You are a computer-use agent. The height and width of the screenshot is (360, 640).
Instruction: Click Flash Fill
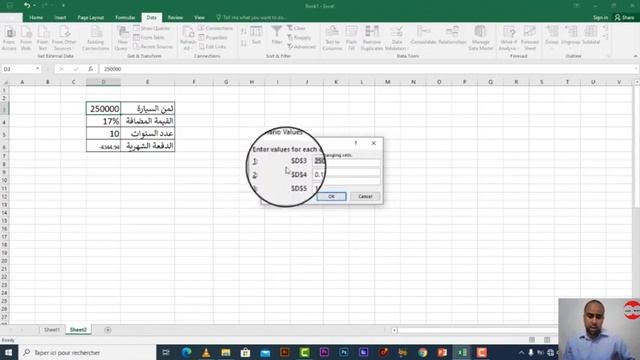[351, 38]
